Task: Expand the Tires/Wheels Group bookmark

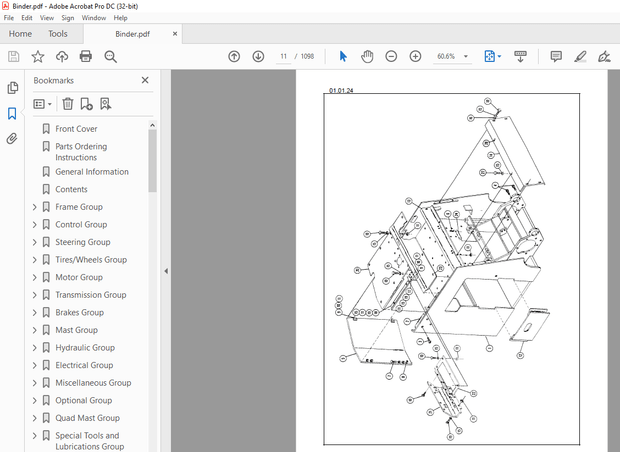Action: [x=35, y=260]
